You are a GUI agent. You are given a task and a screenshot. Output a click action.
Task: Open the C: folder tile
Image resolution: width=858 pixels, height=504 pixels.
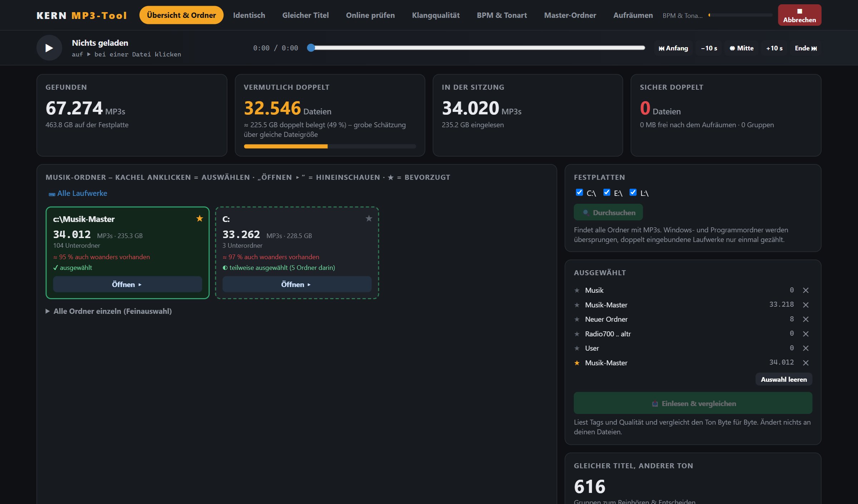tap(297, 285)
